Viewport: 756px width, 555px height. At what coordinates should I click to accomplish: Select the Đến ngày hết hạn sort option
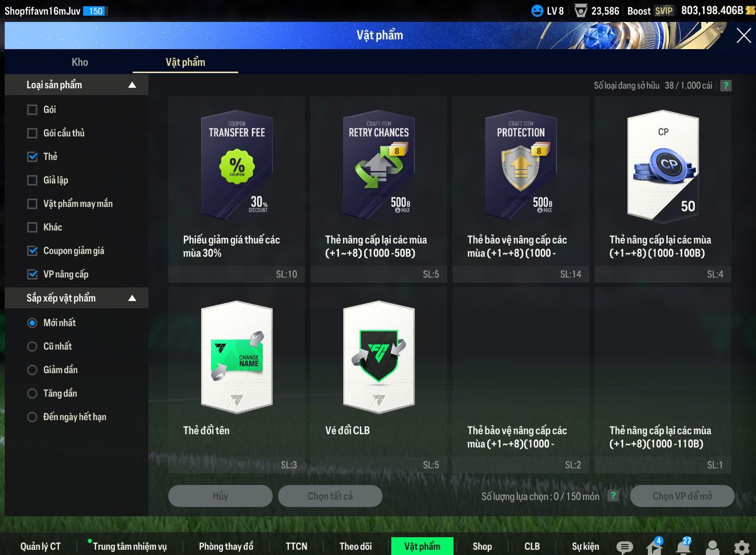(32, 417)
